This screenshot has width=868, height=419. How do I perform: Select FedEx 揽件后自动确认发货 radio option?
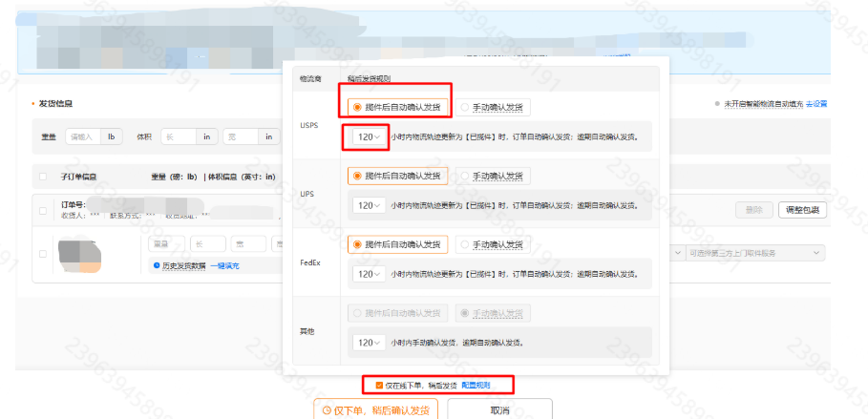(397, 244)
